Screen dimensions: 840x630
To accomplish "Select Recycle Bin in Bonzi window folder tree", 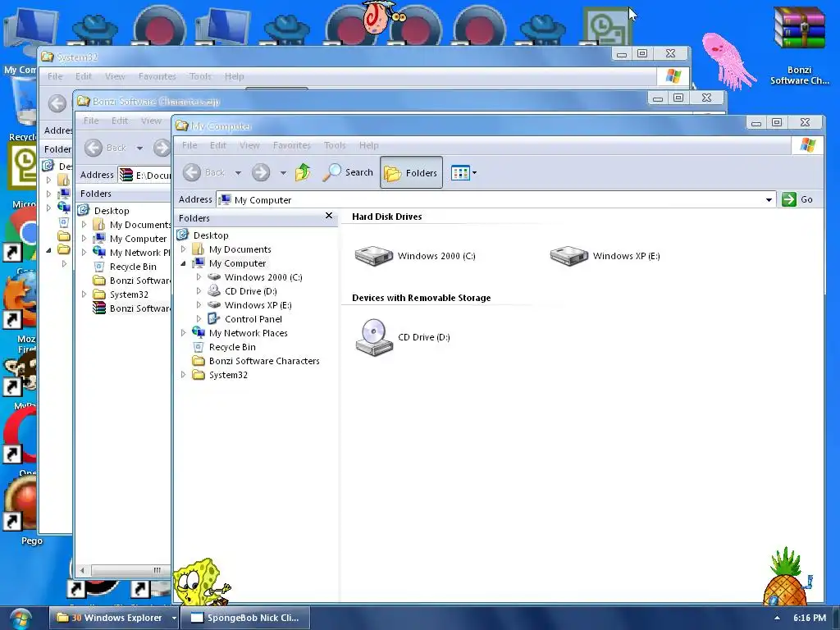I will click(x=133, y=267).
